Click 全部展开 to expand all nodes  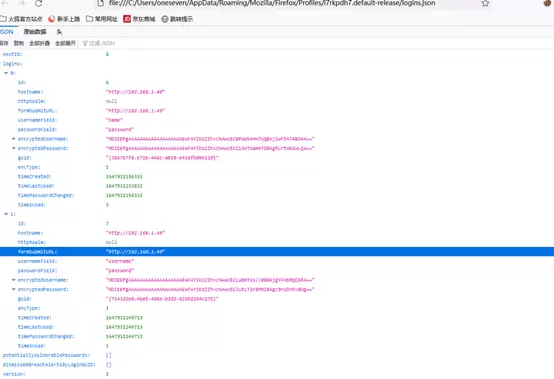click(65, 43)
